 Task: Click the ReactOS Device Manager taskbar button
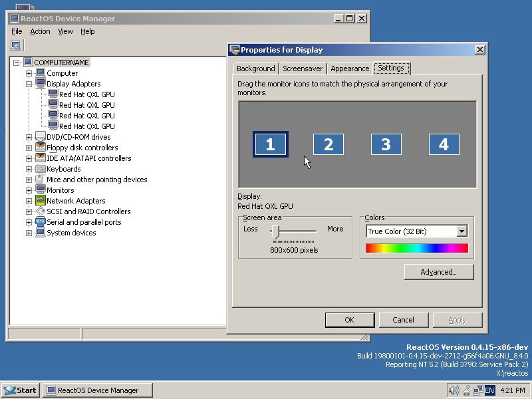pyautogui.click(x=98, y=390)
